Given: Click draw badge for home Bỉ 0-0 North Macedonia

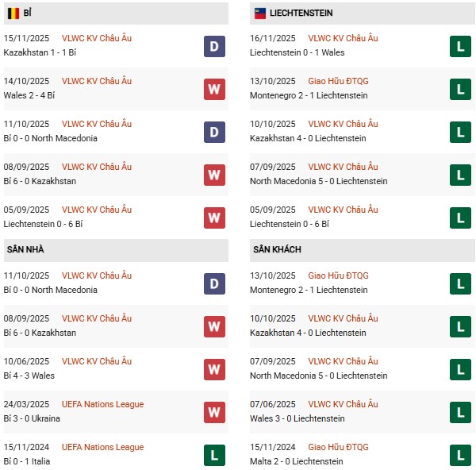Looking at the screenshot, I should (x=214, y=283).
